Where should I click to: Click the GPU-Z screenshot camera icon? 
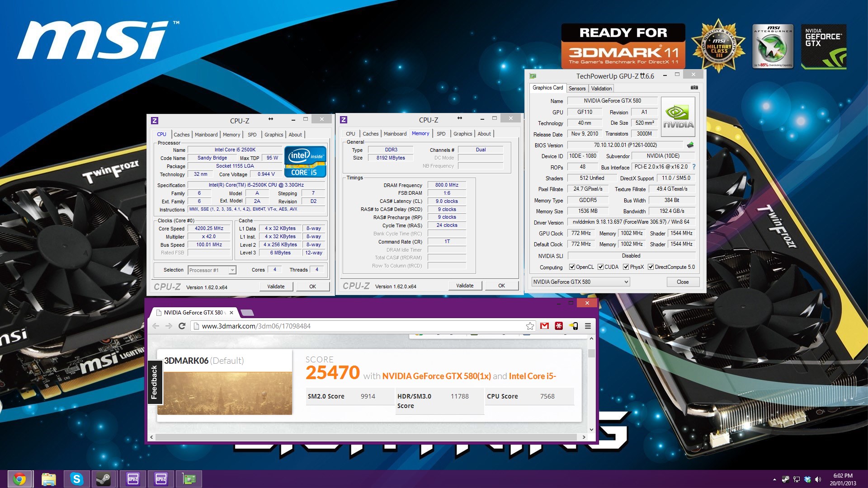[x=694, y=88]
